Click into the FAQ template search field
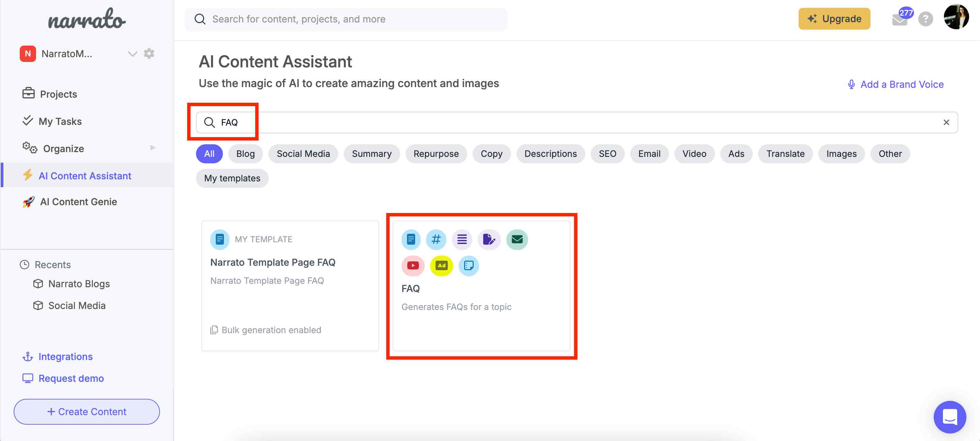980x441 pixels. coord(577,122)
